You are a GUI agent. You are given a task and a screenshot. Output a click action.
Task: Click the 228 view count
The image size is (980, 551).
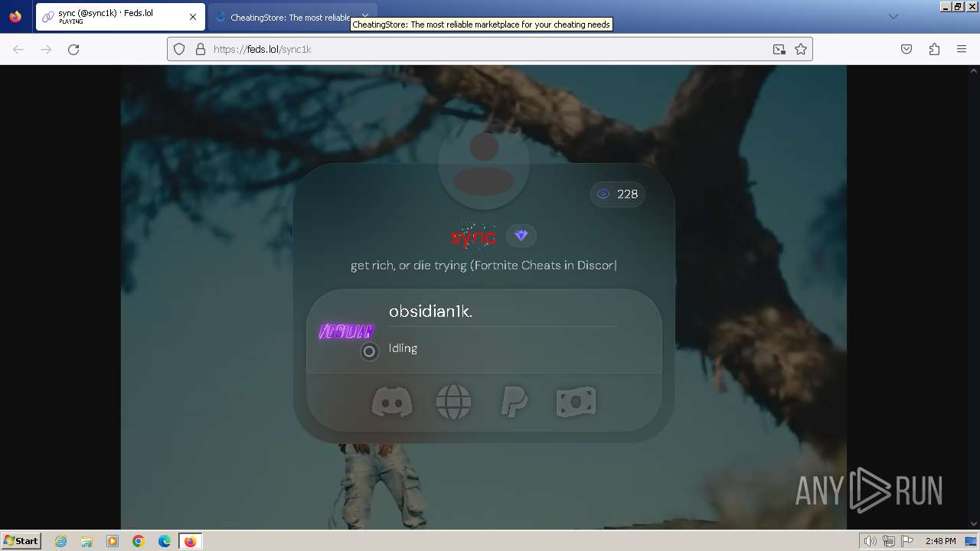click(627, 194)
